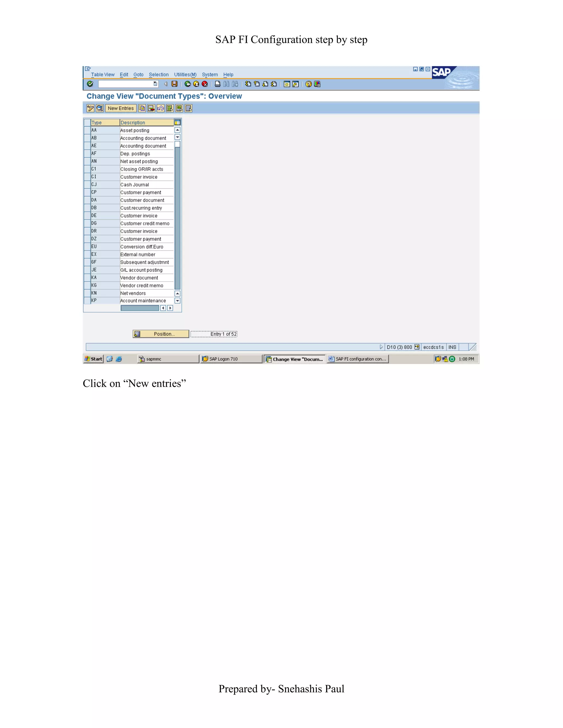
Task: Click the red Cancel icon
Action: point(205,84)
